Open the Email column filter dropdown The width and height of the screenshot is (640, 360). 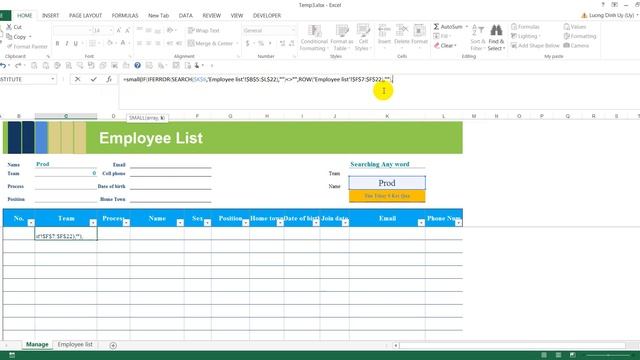click(x=421, y=222)
